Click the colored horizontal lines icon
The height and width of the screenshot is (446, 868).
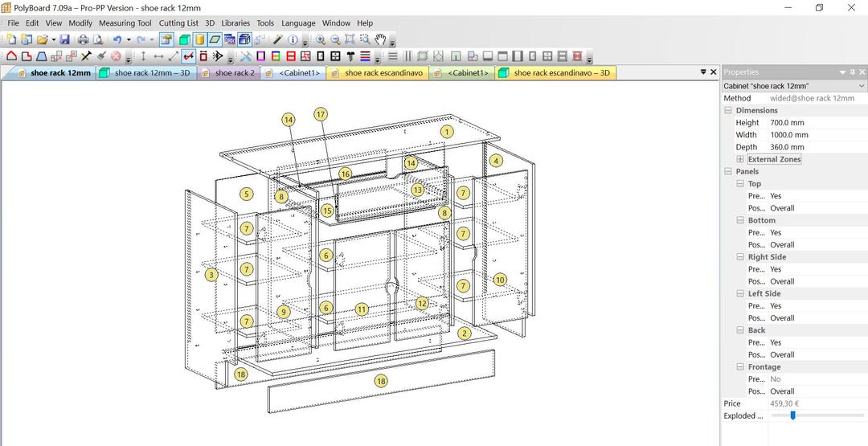[x=366, y=56]
